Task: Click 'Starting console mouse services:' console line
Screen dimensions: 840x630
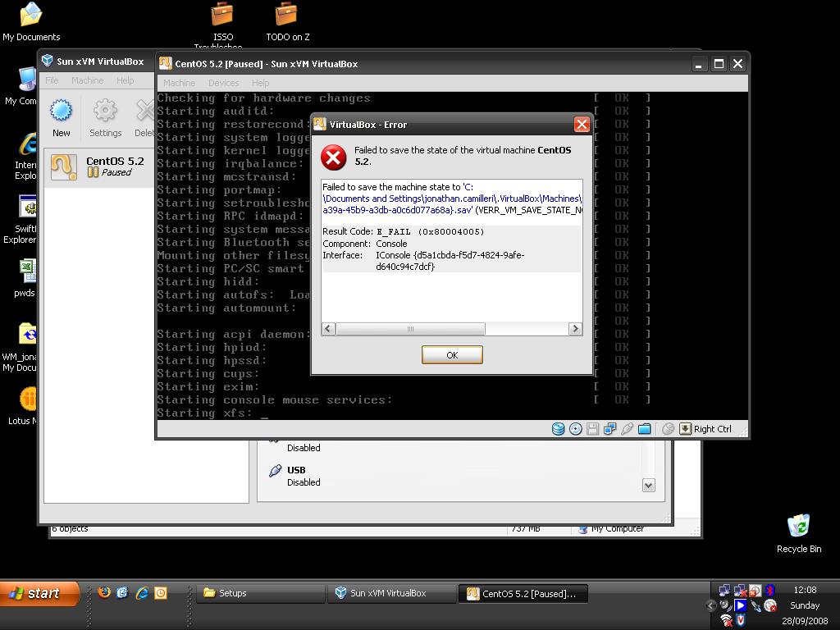Action: (x=274, y=400)
